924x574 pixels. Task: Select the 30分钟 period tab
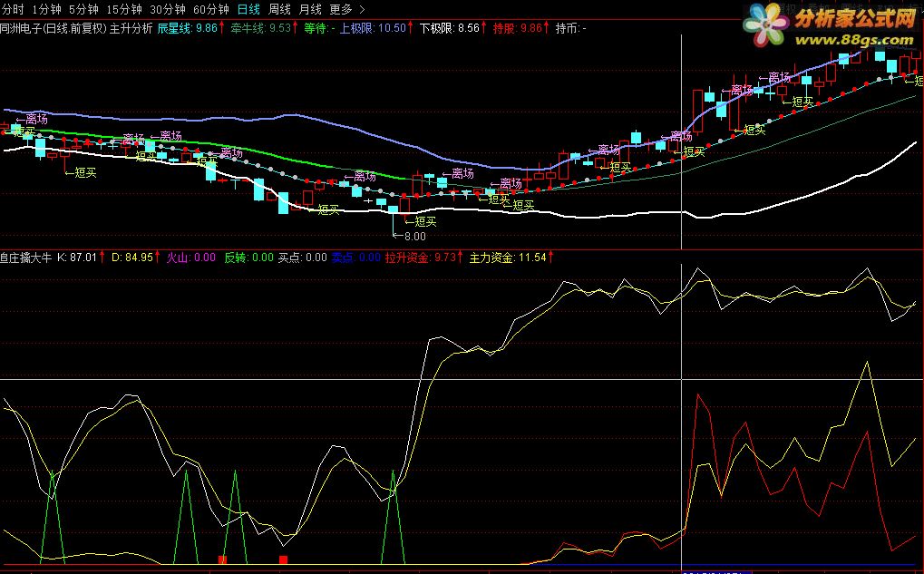coord(168,9)
